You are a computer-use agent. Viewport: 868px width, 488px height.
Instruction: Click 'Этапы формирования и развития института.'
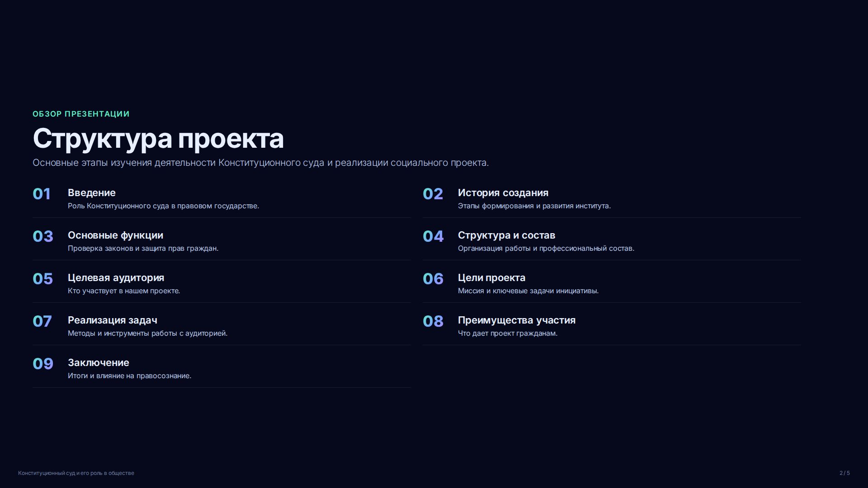click(x=534, y=206)
